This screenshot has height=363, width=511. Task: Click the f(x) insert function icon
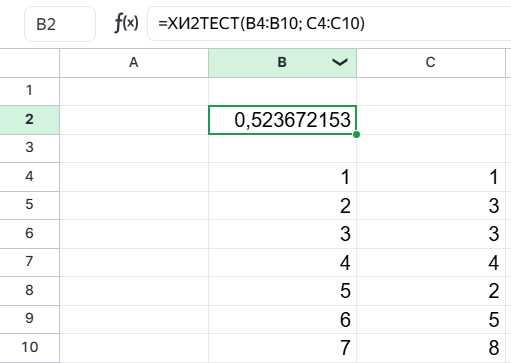[x=126, y=24]
